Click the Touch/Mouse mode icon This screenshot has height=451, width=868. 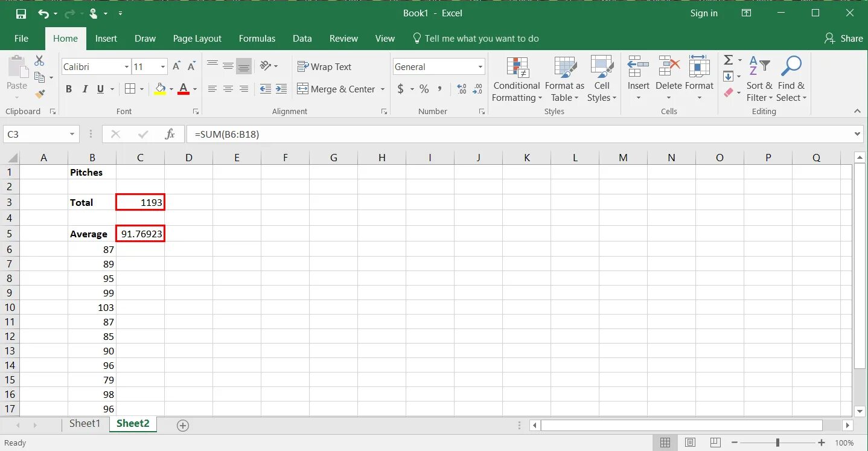(x=94, y=13)
